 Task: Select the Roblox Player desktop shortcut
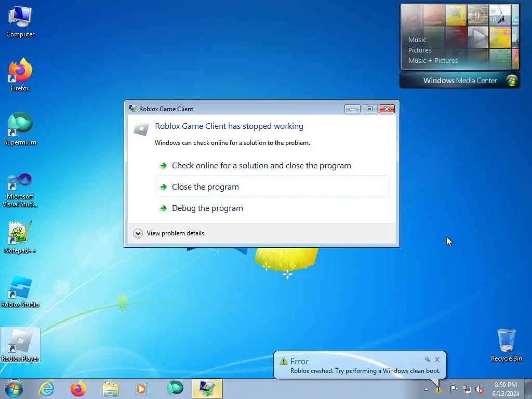coord(20,345)
